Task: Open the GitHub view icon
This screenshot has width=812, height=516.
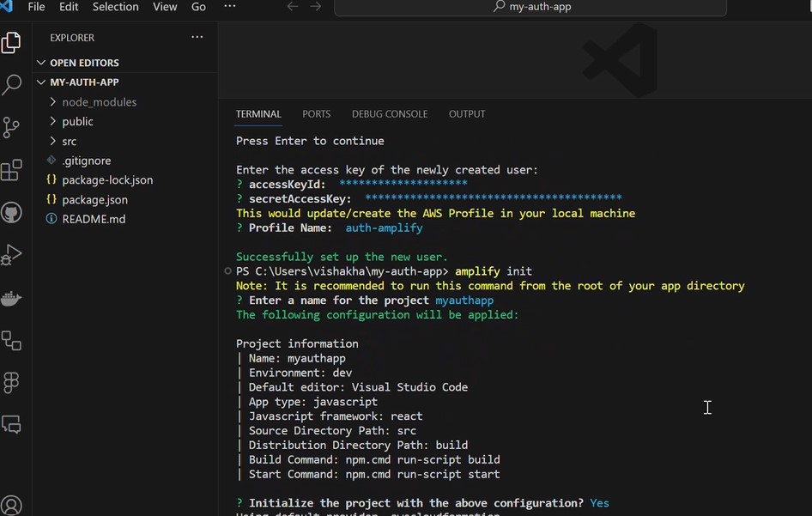Action: pos(12,212)
